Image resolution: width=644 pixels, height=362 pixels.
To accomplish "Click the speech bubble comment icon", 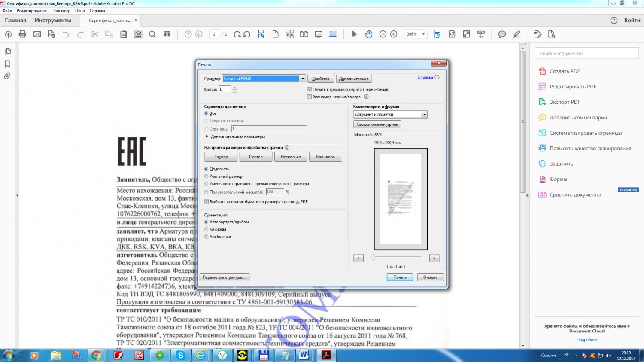I will point(502,34).
